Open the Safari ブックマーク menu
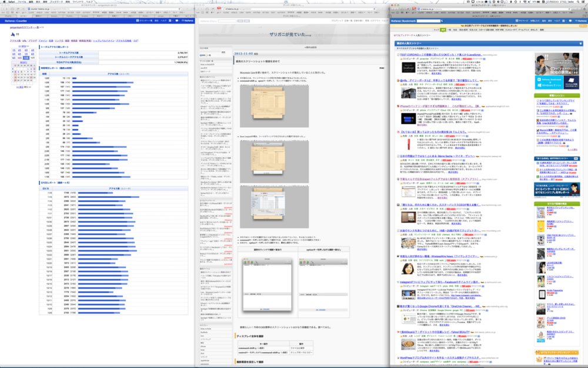 pyautogui.click(x=56, y=2)
